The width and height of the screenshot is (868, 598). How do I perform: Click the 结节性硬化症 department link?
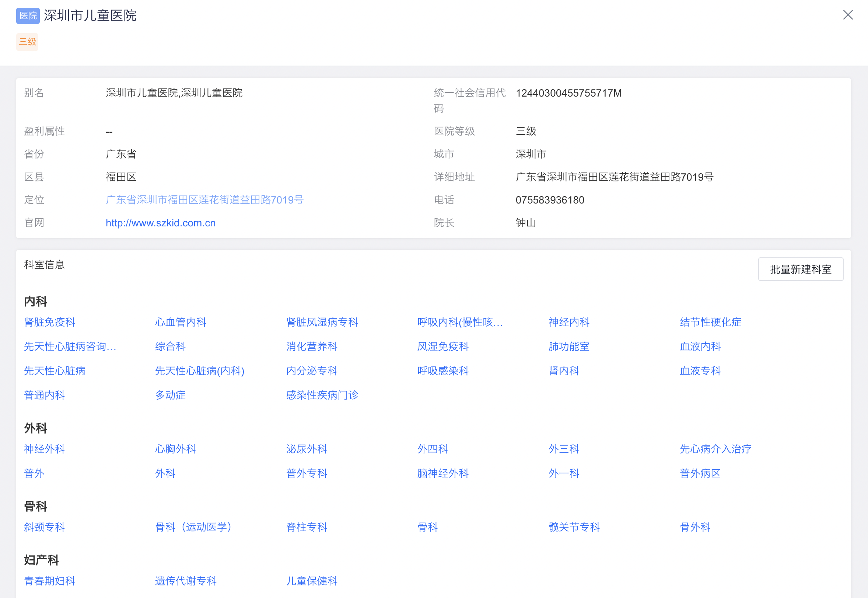pos(710,322)
